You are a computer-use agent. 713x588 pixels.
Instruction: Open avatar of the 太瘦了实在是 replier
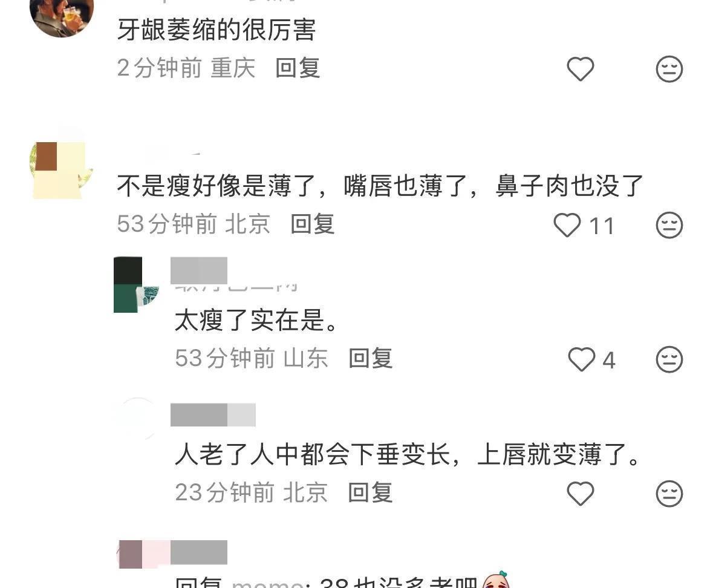[x=137, y=285]
